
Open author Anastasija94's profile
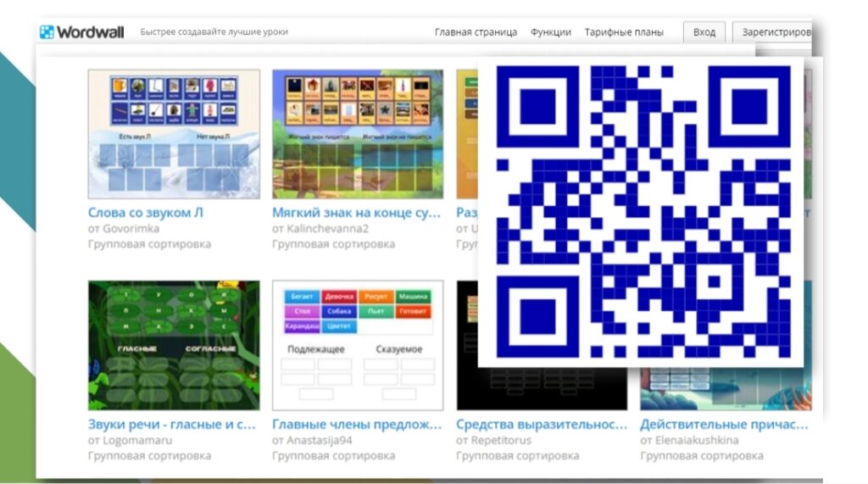click(319, 440)
